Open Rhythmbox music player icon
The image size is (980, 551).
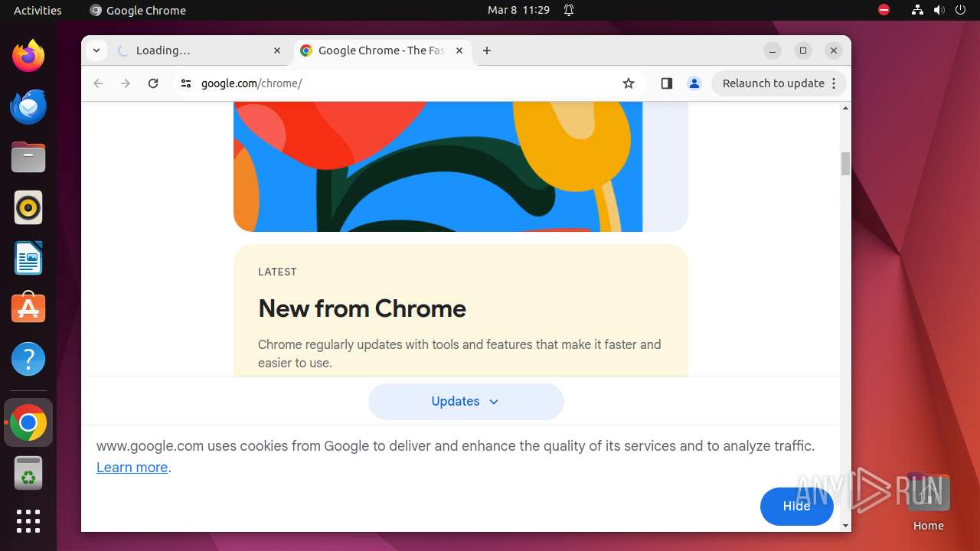point(28,207)
